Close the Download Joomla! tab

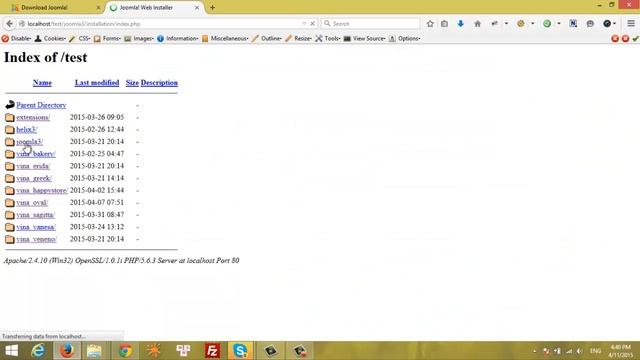pyautogui.click(x=98, y=7)
